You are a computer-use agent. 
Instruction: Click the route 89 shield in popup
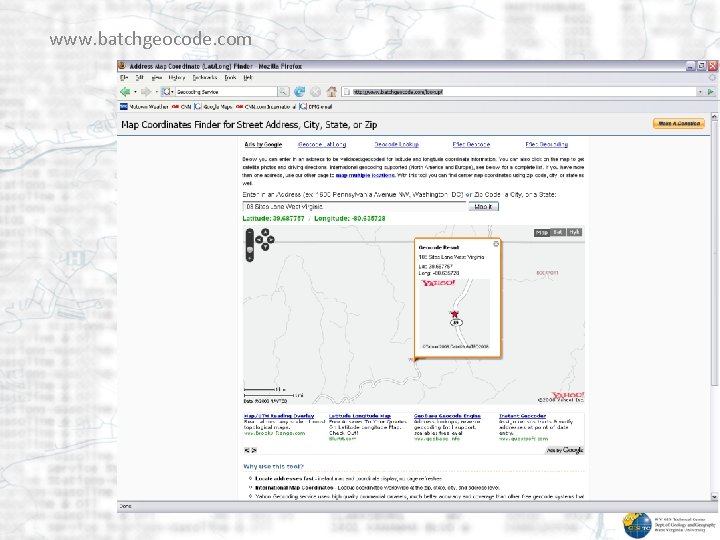[x=456, y=322]
